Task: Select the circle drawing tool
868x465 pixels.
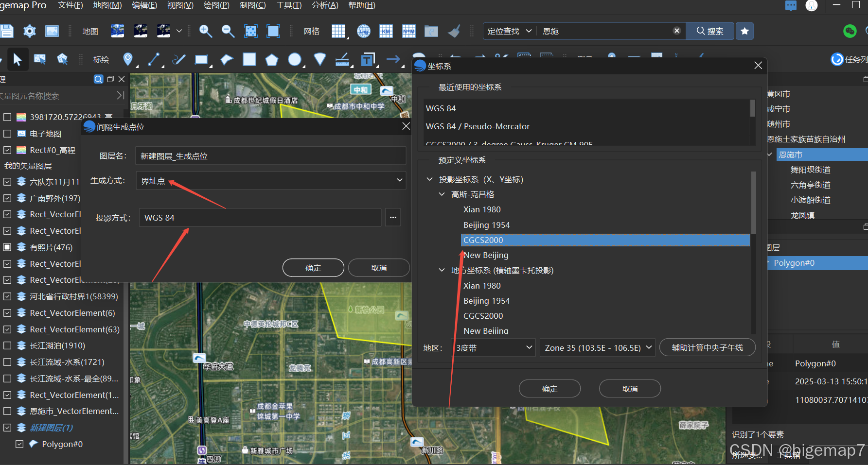Action: 294,59
